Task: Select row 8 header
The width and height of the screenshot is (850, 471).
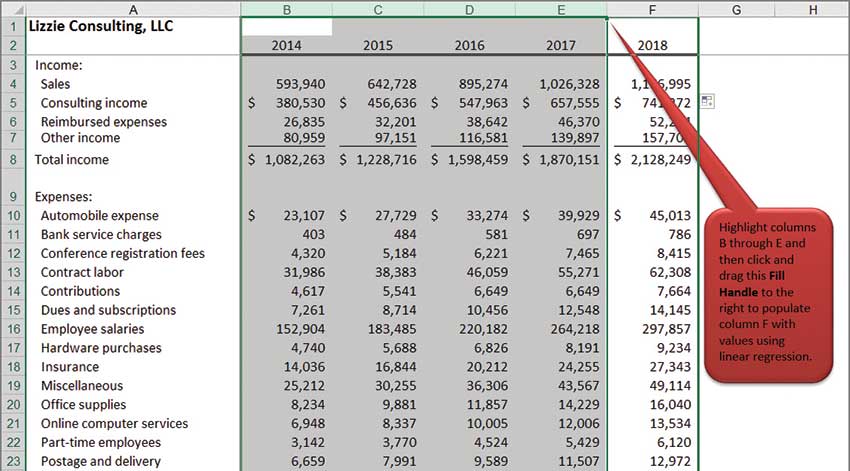Action: pyautogui.click(x=12, y=159)
